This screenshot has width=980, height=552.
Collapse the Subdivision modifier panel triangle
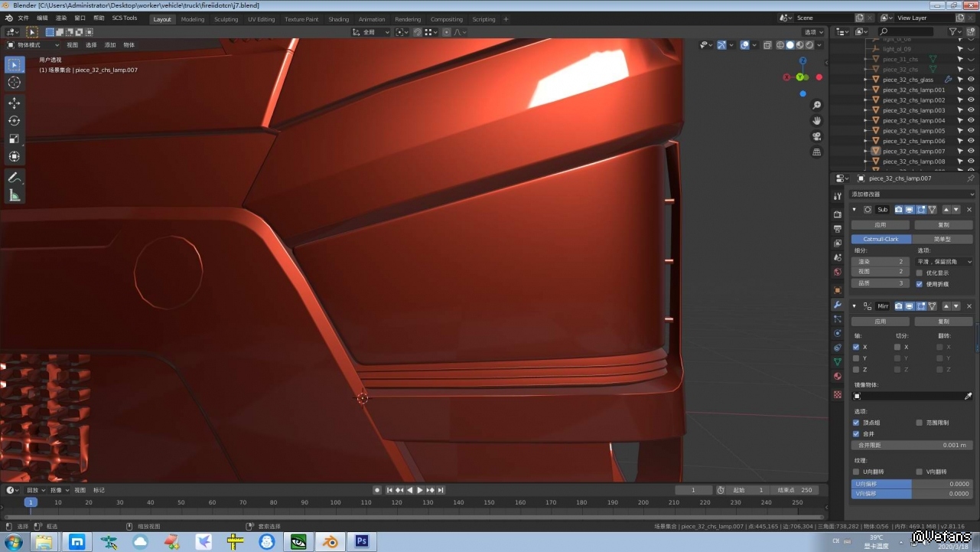[x=855, y=210]
